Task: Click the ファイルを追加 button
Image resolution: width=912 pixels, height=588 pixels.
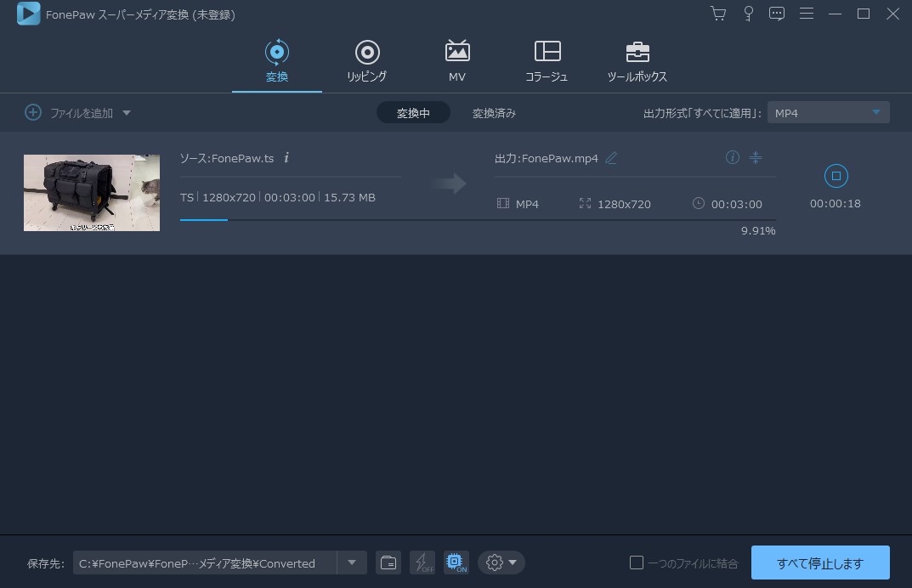Action: tap(69, 113)
